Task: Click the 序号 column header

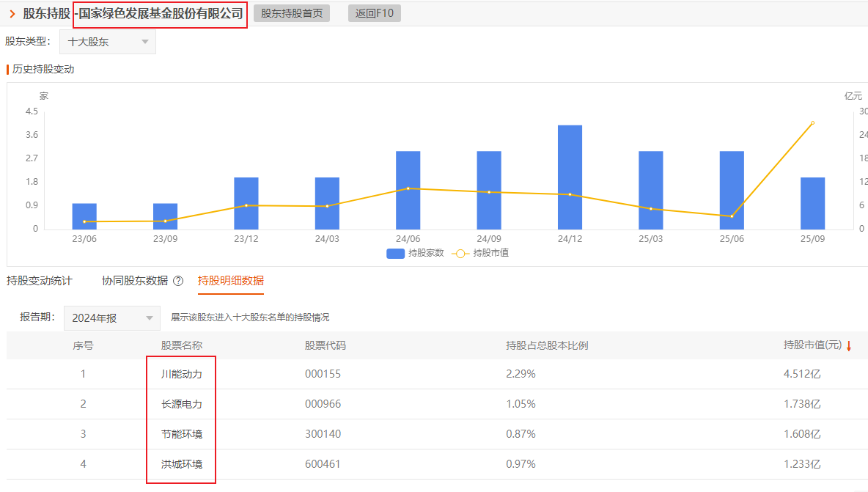Action: 83,346
